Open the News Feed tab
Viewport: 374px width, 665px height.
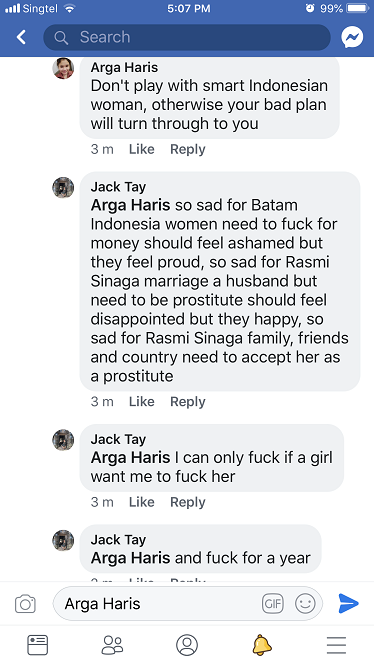(37, 645)
